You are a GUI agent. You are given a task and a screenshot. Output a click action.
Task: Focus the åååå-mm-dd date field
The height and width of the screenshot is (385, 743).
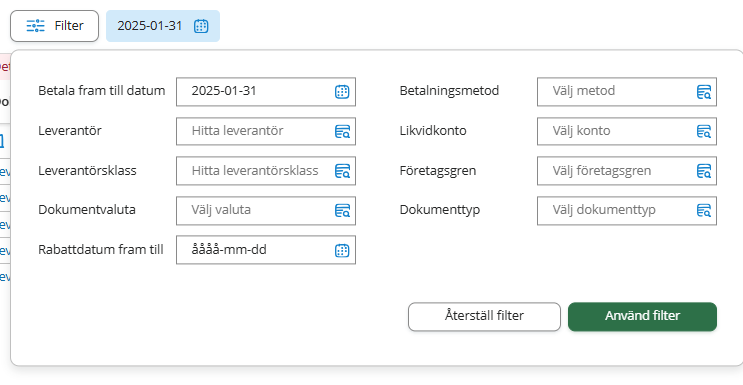coord(266,250)
